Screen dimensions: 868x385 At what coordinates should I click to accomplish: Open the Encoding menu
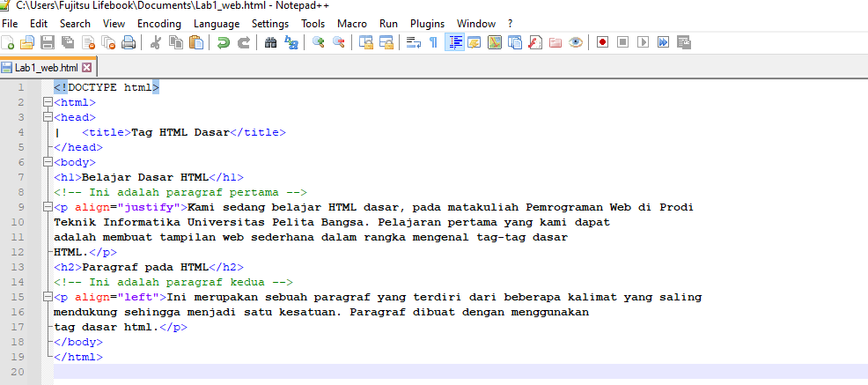click(159, 24)
